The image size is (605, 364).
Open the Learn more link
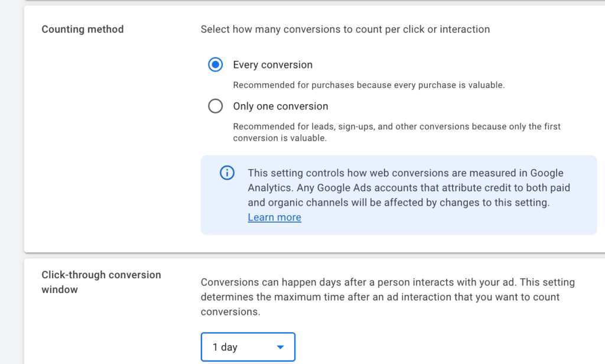coord(274,217)
